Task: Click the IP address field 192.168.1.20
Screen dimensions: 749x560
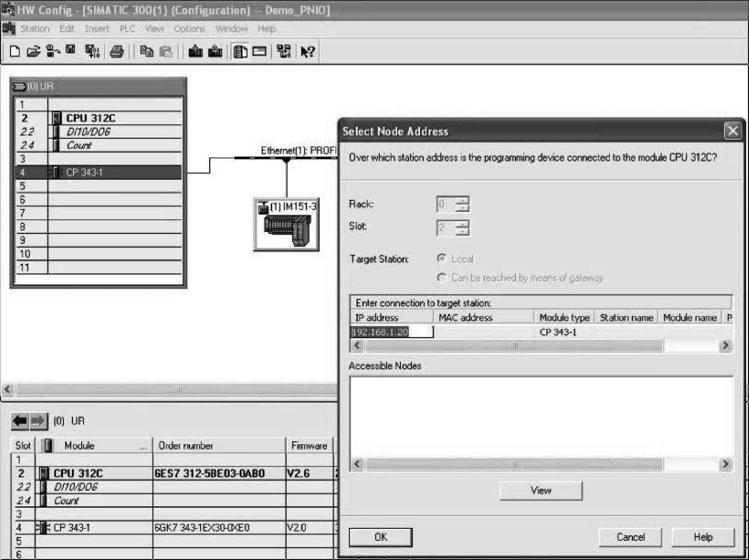Action: click(x=391, y=332)
